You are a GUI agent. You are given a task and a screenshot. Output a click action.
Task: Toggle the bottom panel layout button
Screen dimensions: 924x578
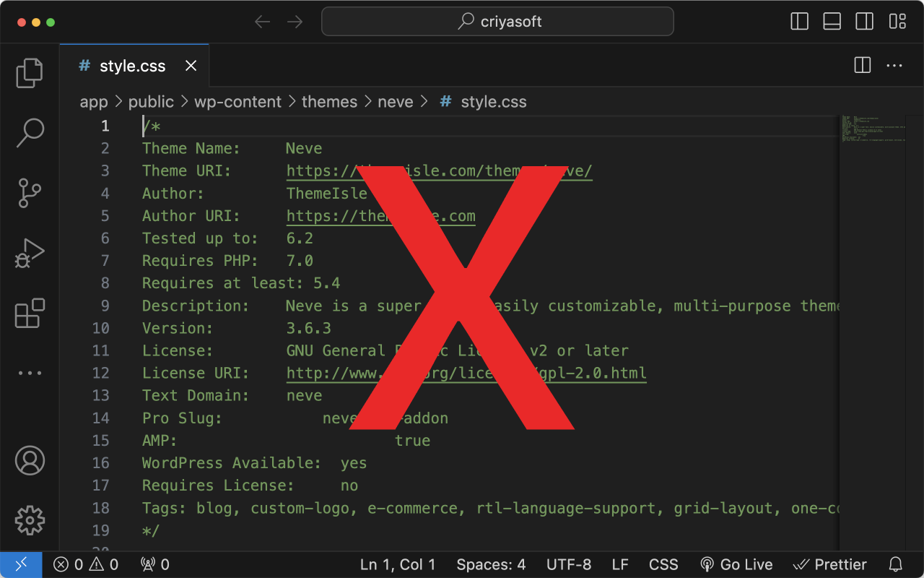coord(832,22)
